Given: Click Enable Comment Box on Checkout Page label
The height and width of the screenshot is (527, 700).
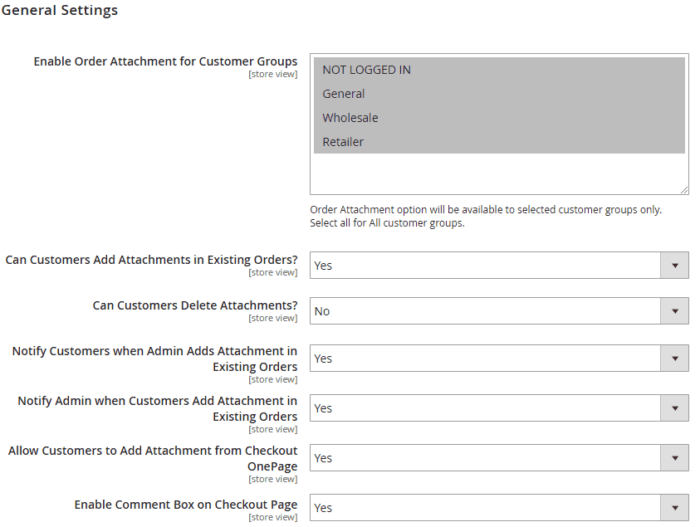Looking at the screenshot, I should click(x=186, y=505).
